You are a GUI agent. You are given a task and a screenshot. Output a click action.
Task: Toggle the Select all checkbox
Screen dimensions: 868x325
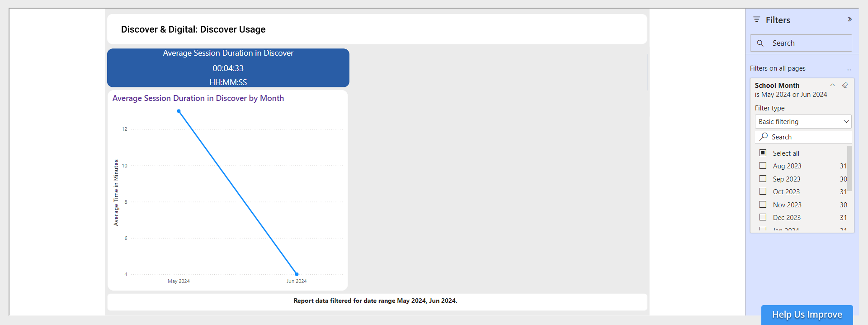tap(763, 153)
